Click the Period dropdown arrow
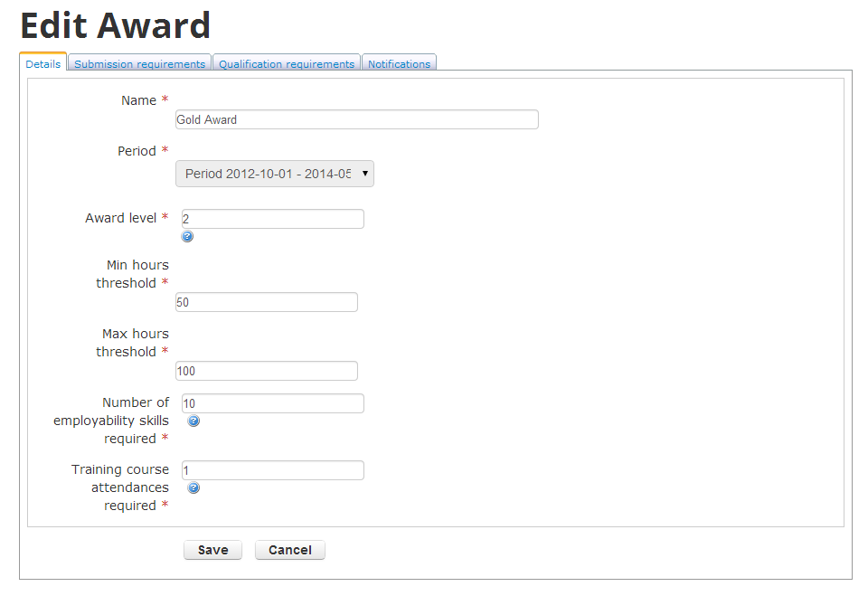868x596 pixels. click(364, 174)
